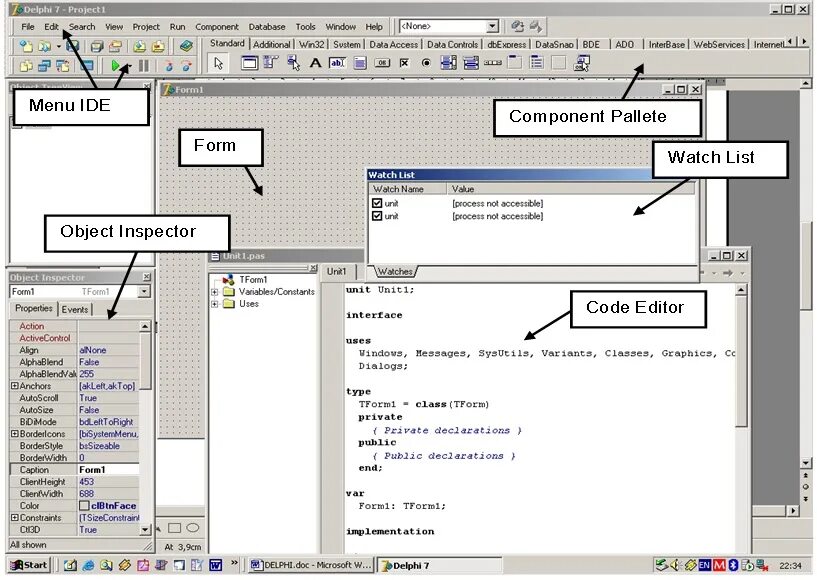Expand the Uses tree node
The height and width of the screenshot is (580, 817).
click(x=214, y=304)
